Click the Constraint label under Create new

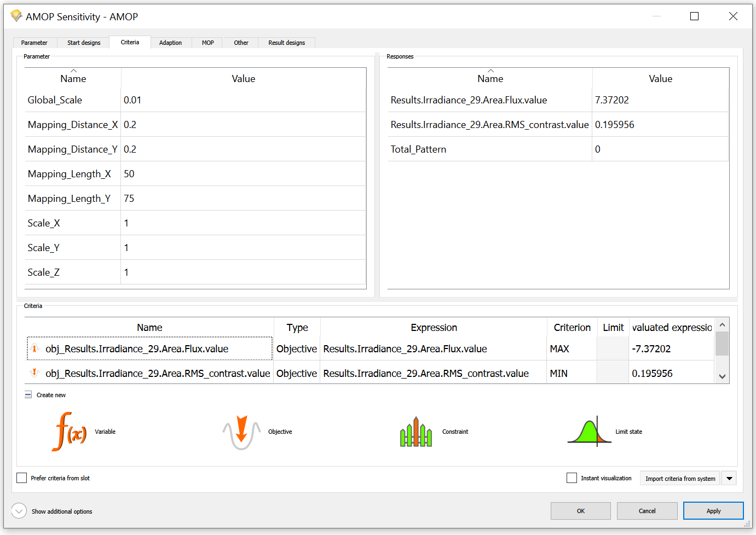coord(455,432)
